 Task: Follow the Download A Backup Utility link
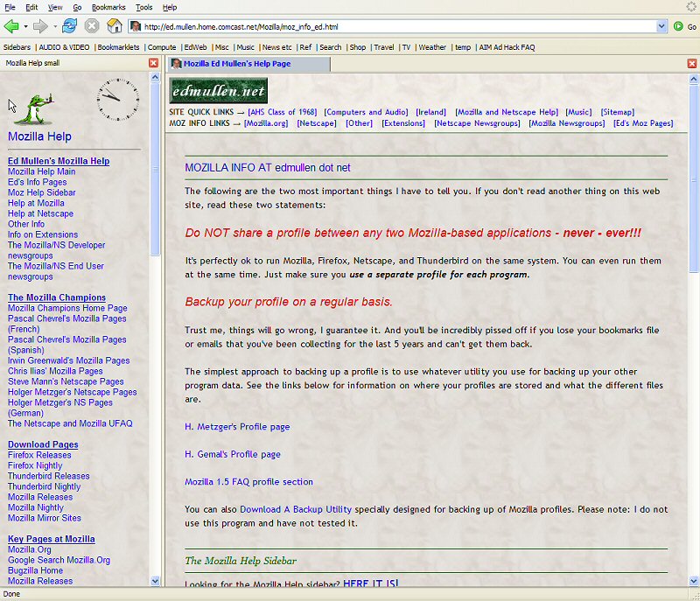pyautogui.click(x=299, y=509)
